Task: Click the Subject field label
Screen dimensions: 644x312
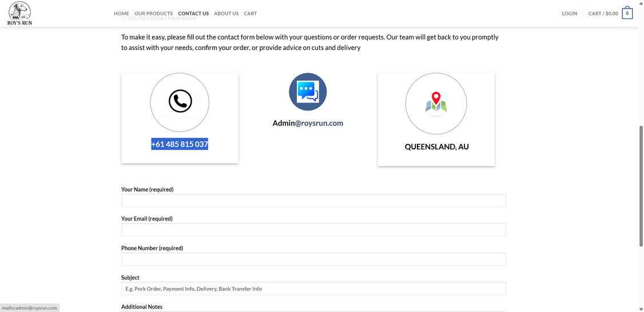Action: (130, 278)
